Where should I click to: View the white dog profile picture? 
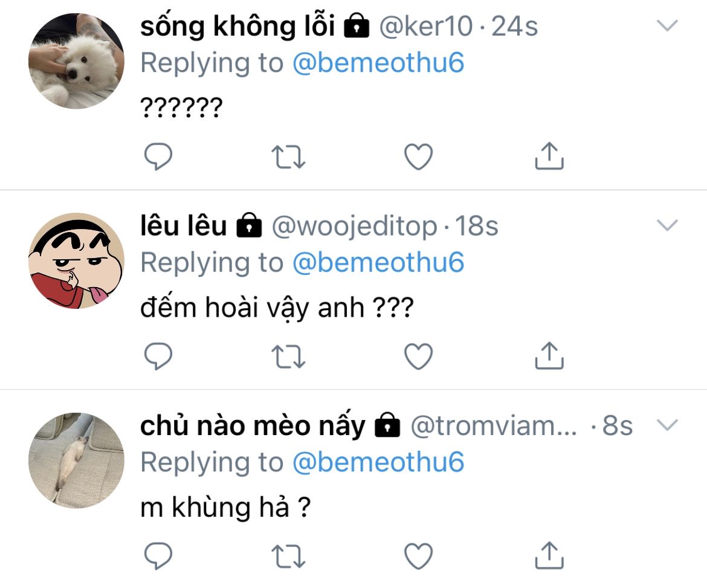pos(76,61)
